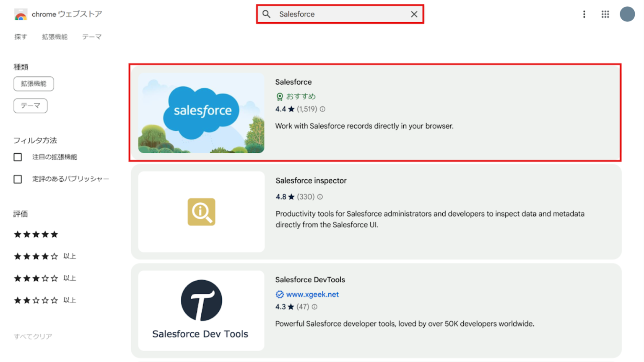The image size is (644, 362).
Task: Click the verified publisher badge near www.xgeek.net
Action: 280,294
